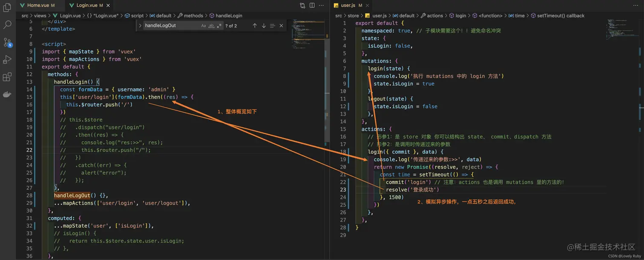Open Source Control view with 5 badge
Image resolution: width=644 pixels, height=260 pixels.
(x=7, y=42)
